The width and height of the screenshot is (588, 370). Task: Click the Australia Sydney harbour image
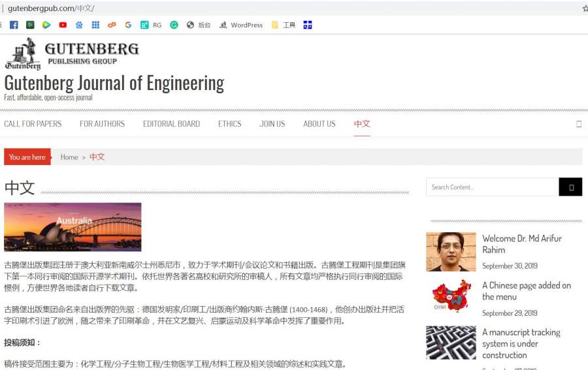pos(73,226)
